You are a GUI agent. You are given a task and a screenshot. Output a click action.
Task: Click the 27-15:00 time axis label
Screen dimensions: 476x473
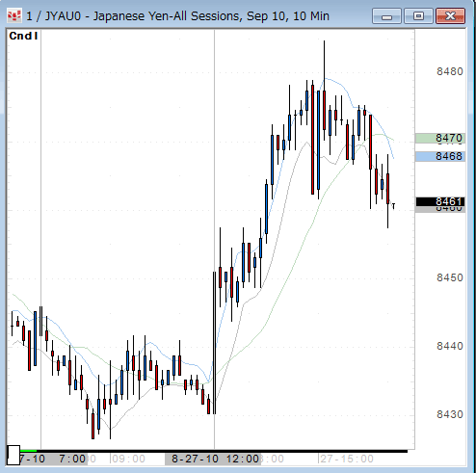coord(347,459)
